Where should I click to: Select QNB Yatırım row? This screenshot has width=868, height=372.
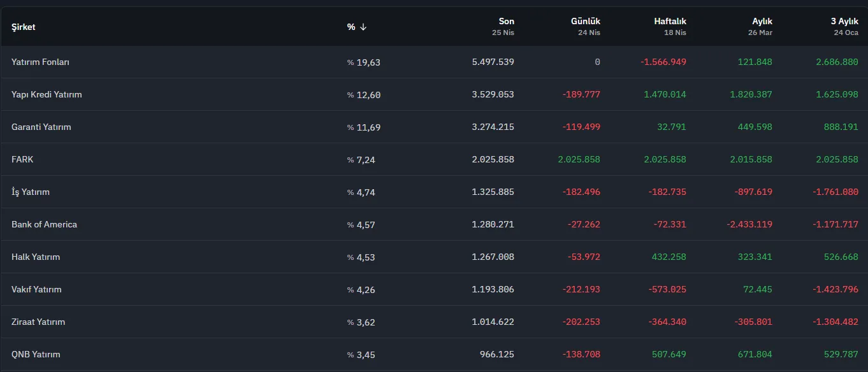click(x=434, y=354)
